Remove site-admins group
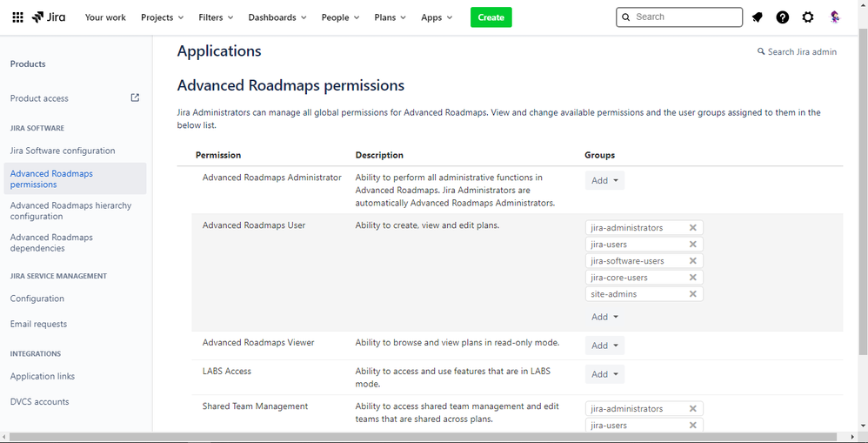 [x=692, y=294]
